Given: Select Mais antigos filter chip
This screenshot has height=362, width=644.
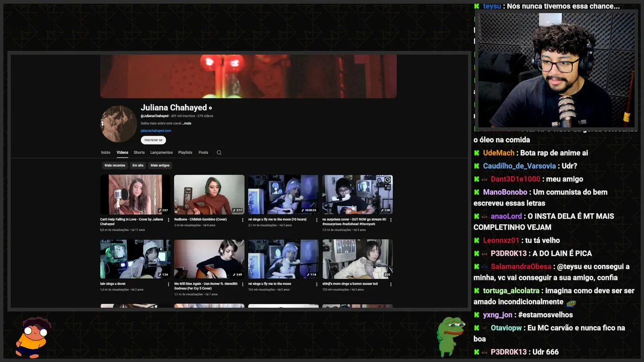Looking at the screenshot, I should click(160, 165).
